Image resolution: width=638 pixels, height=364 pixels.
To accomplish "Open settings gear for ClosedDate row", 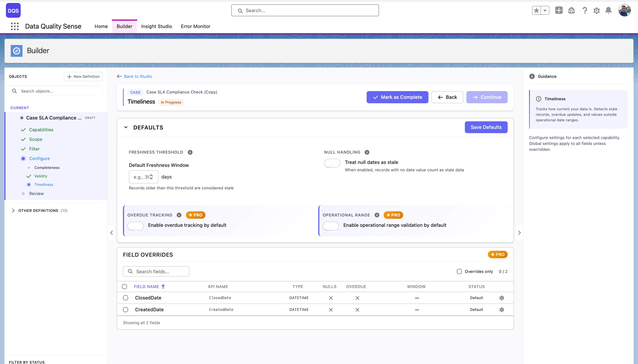I will (x=502, y=298).
